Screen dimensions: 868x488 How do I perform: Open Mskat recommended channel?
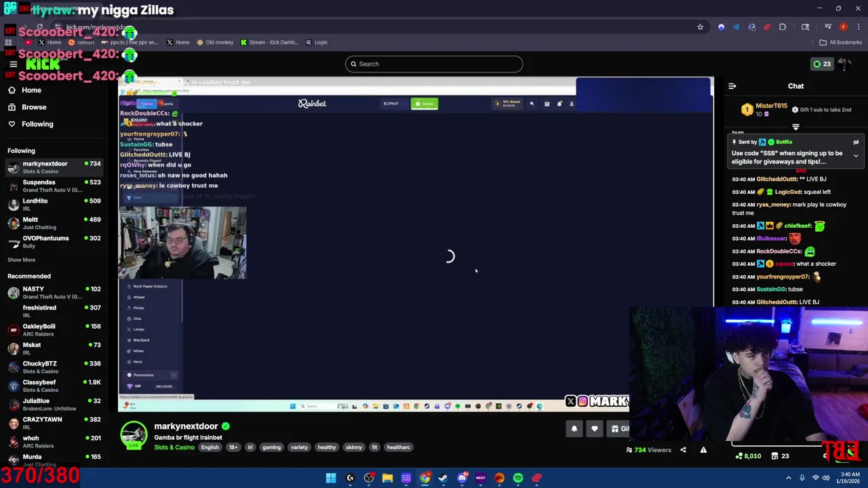[x=54, y=348]
